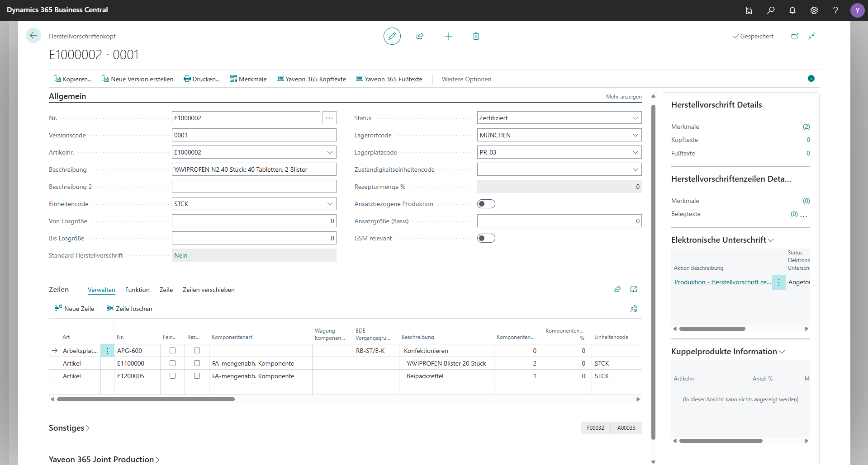Open the Share options icon
868x465 pixels.
tap(420, 36)
